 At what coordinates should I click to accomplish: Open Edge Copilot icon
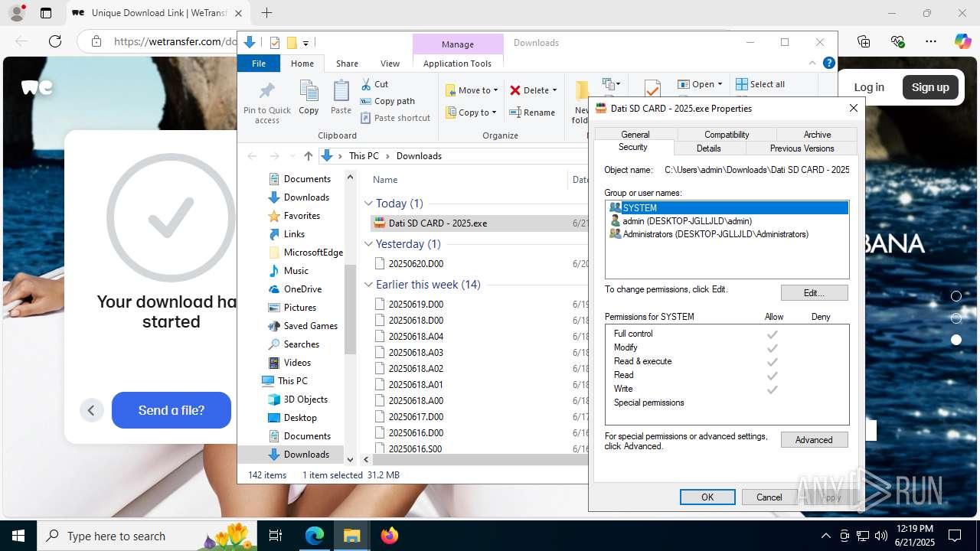click(962, 41)
